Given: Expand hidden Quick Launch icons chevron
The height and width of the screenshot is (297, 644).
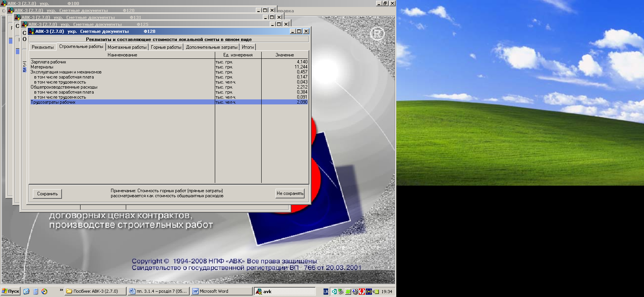Looking at the screenshot, I should [x=61, y=290].
